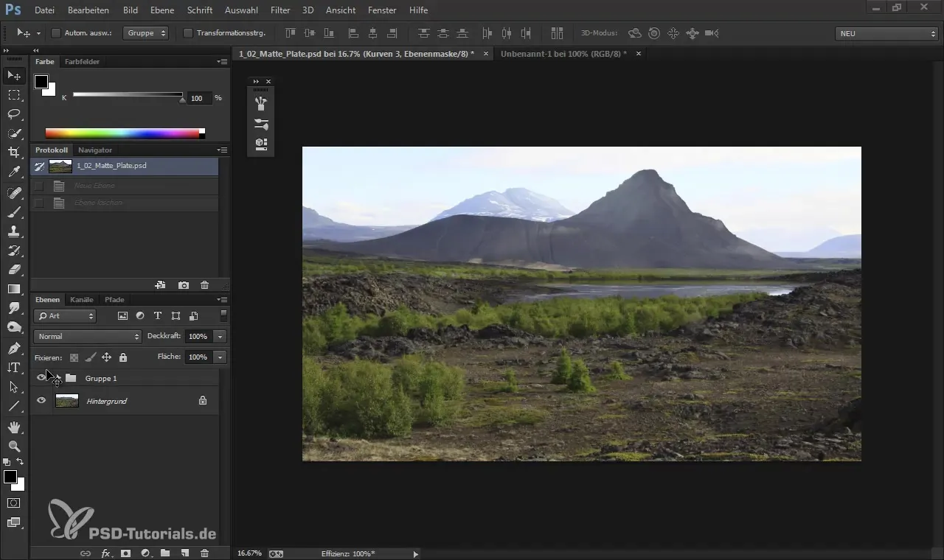Image resolution: width=944 pixels, height=560 pixels.
Task: Swap foreground and background colors in toolbar
Action: 20,461
